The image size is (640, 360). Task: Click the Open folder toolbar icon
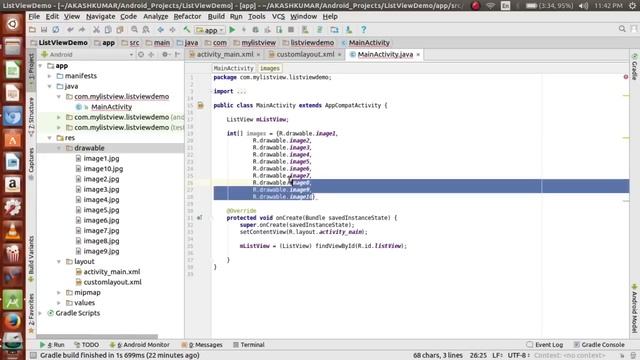pos(32,29)
